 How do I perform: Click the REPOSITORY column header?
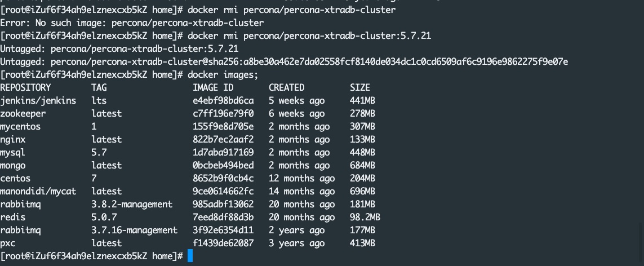point(25,87)
